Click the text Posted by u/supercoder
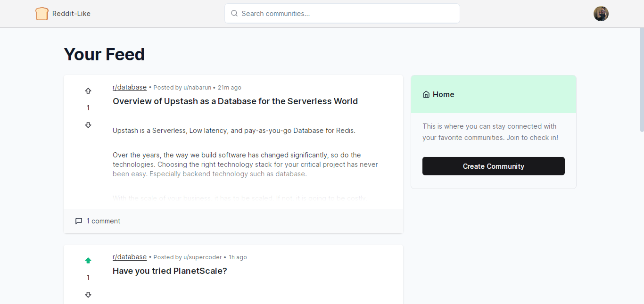The width and height of the screenshot is (644, 304). [188, 257]
